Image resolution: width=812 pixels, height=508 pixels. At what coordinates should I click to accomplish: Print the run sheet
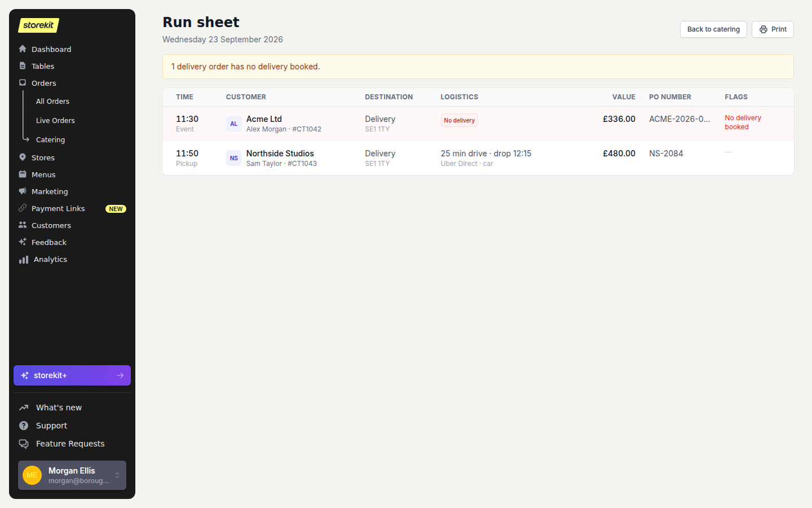pyautogui.click(x=773, y=29)
